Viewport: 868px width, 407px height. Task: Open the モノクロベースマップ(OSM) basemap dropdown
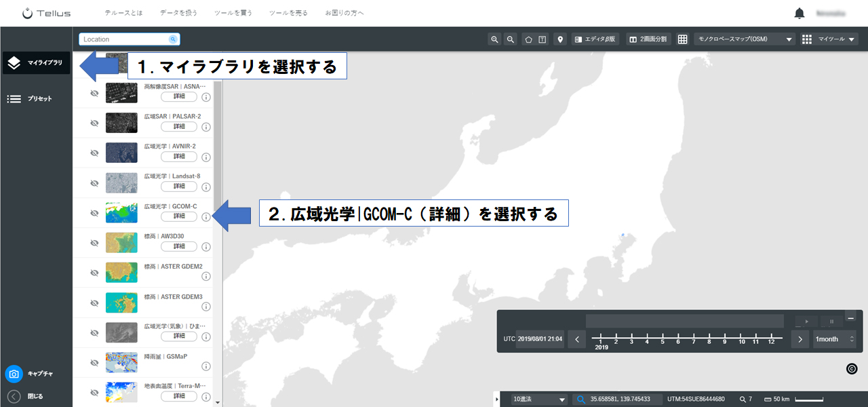point(745,39)
